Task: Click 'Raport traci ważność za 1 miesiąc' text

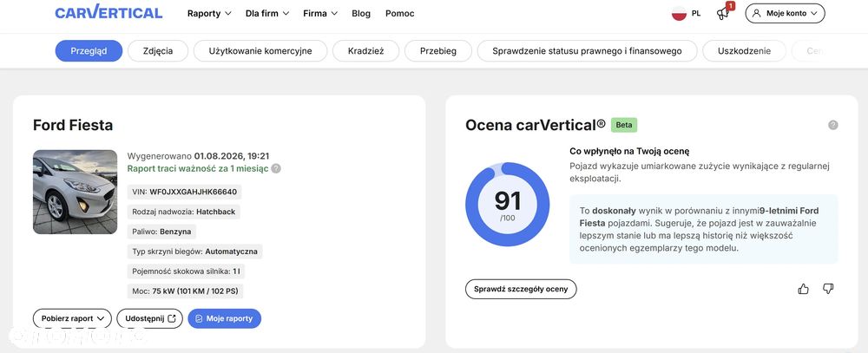Action: [x=198, y=169]
